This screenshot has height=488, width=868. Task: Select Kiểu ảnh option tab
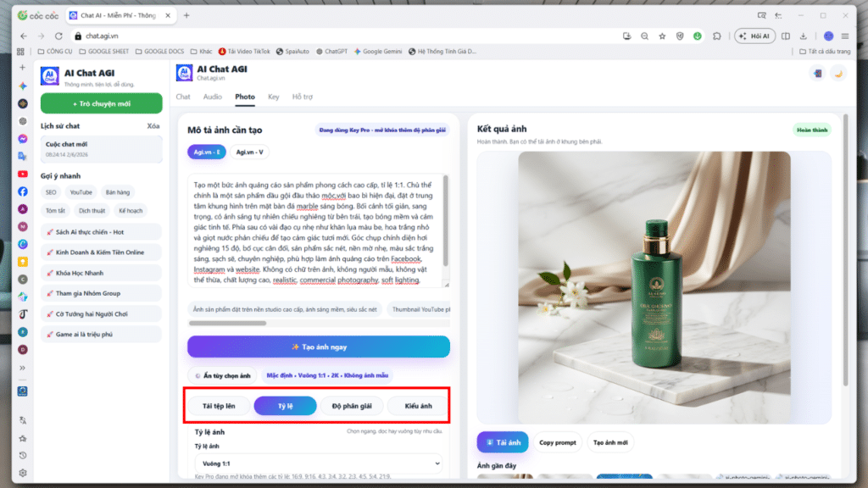pos(418,406)
